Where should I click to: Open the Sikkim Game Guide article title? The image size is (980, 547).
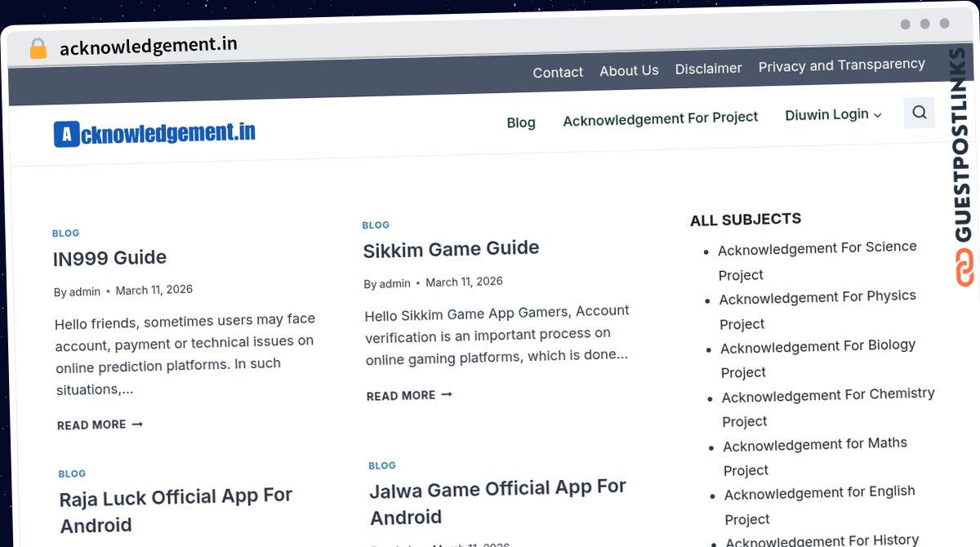[451, 249]
